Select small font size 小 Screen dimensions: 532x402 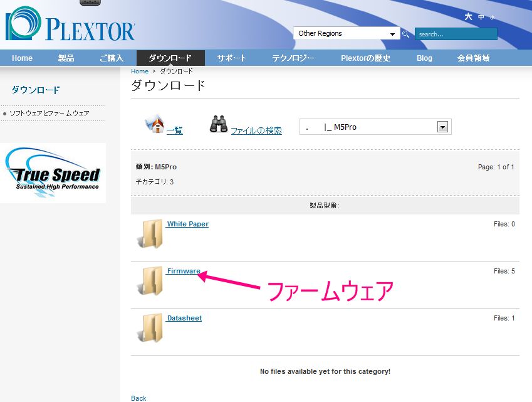point(493,18)
